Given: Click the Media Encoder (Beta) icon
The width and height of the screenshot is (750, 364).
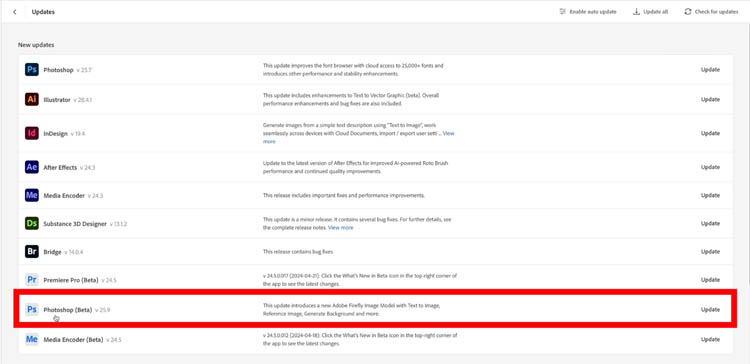Looking at the screenshot, I should tap(32, 340).
